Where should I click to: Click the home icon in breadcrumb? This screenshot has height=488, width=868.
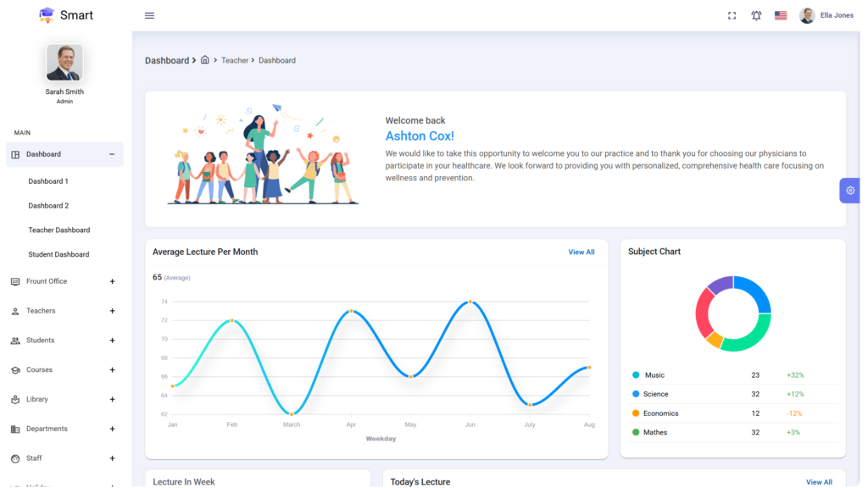205,60
